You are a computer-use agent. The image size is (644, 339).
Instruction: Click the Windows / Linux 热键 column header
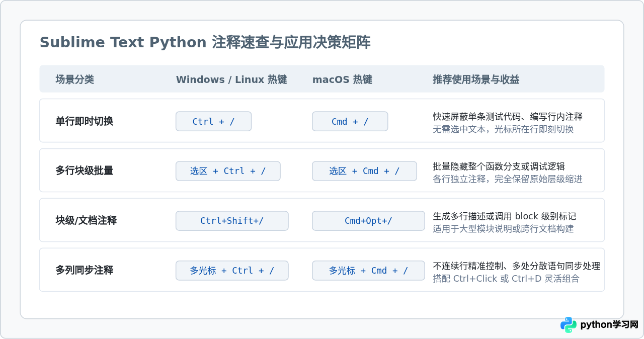(x=231, y=79)
